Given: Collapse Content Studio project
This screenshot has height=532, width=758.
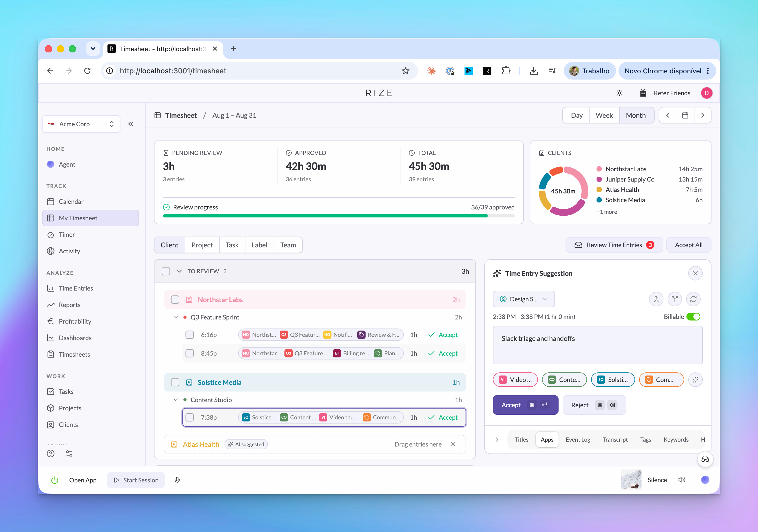Looking at the screenshot, I should click(x=176, y=400).
